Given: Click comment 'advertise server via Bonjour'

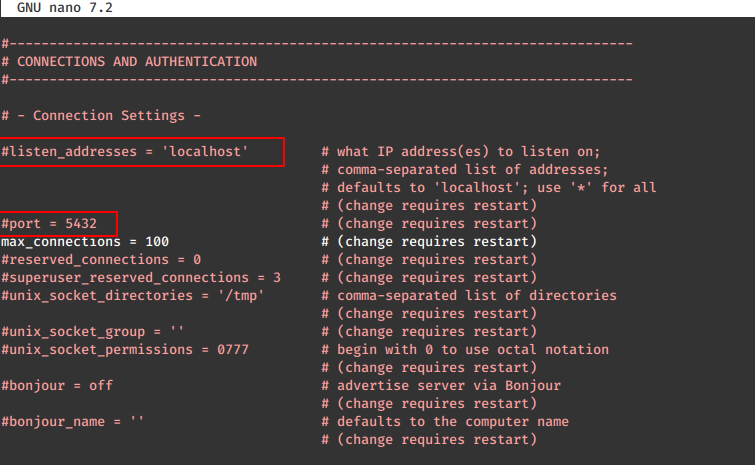Looking at the screenshot, I should tap(441, 386).
